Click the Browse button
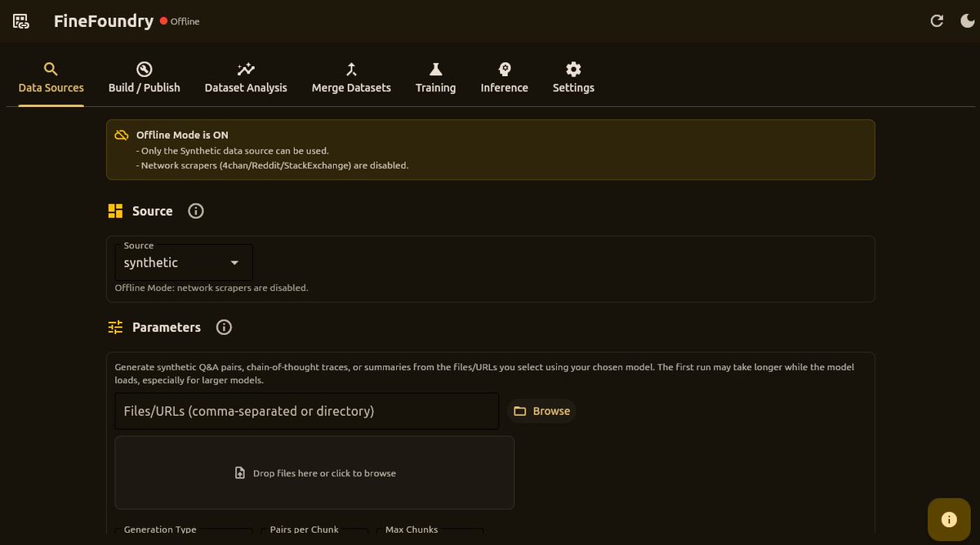The image size is (980, 545). [x=541, y=411]
